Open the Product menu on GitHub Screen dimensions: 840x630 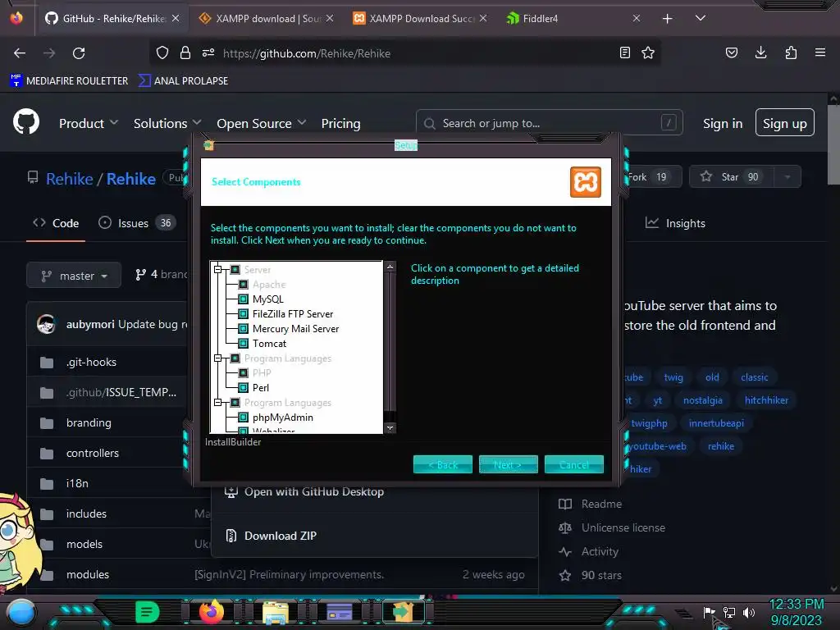(x=89, y=123)
